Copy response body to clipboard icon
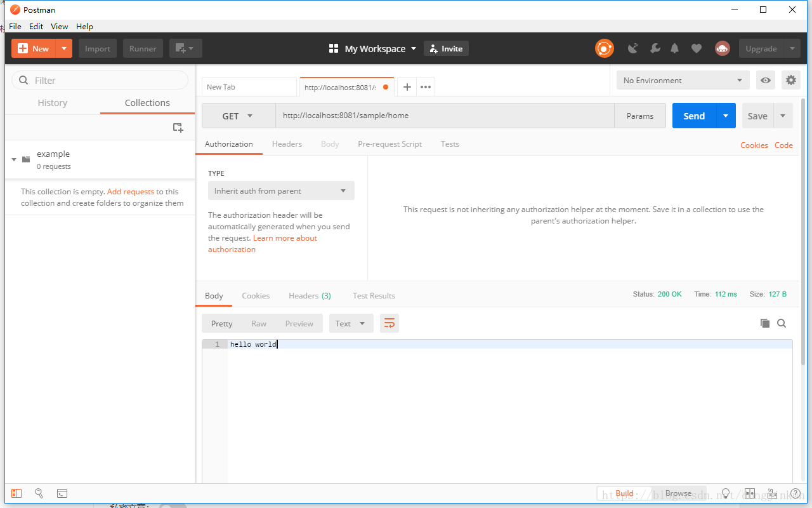This screenshot has height=508, width=812. pos(765,323)
